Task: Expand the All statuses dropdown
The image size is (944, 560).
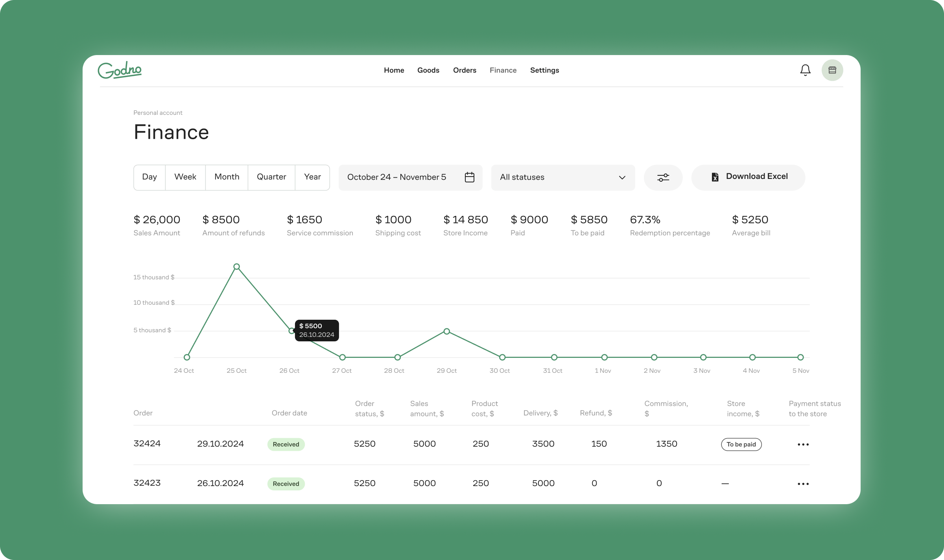Action: click(x=562, y=177)
